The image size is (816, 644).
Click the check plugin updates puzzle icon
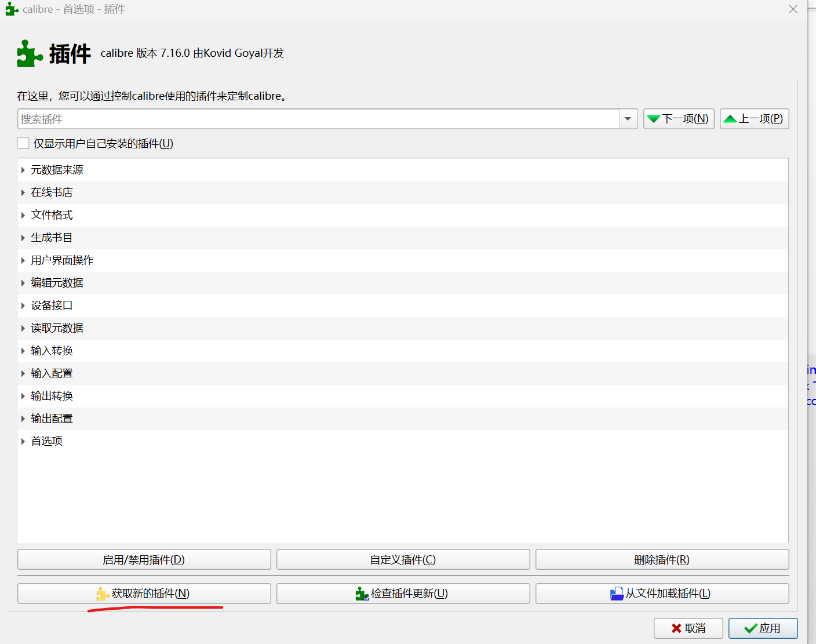[362, 594]
